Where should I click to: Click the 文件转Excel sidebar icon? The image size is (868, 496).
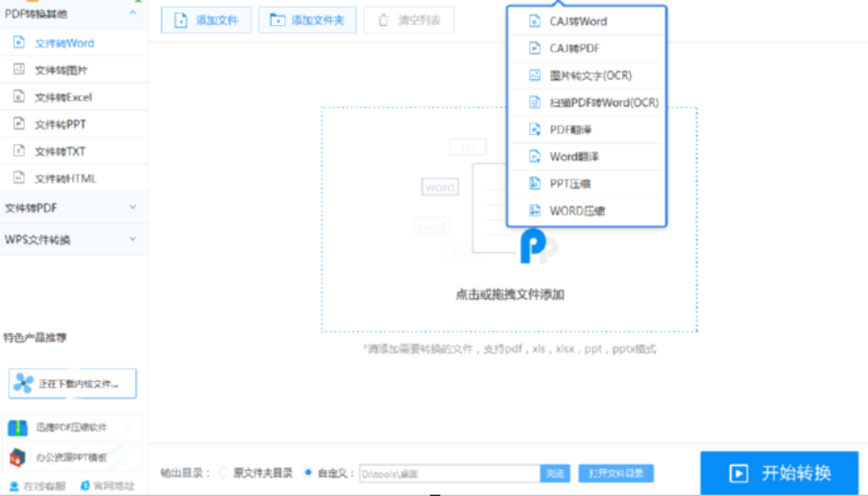click(x=19, y=96)
